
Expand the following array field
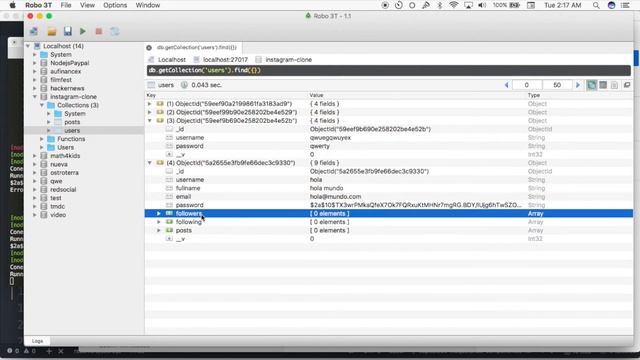coord(159,222)
